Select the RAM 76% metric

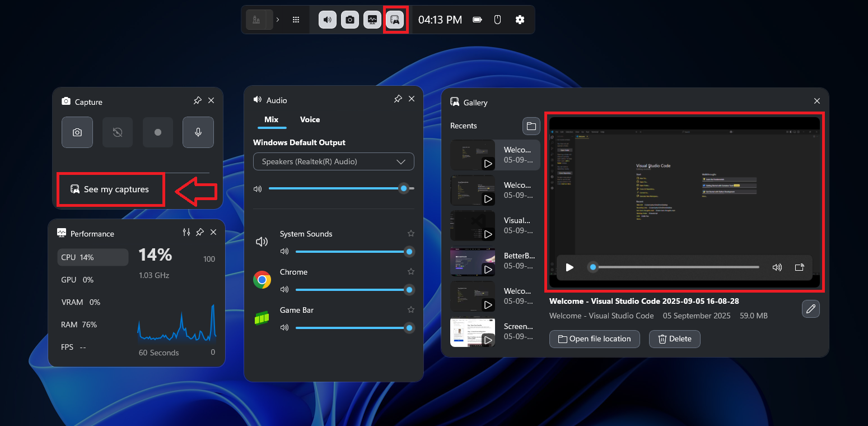coord(79,325)
